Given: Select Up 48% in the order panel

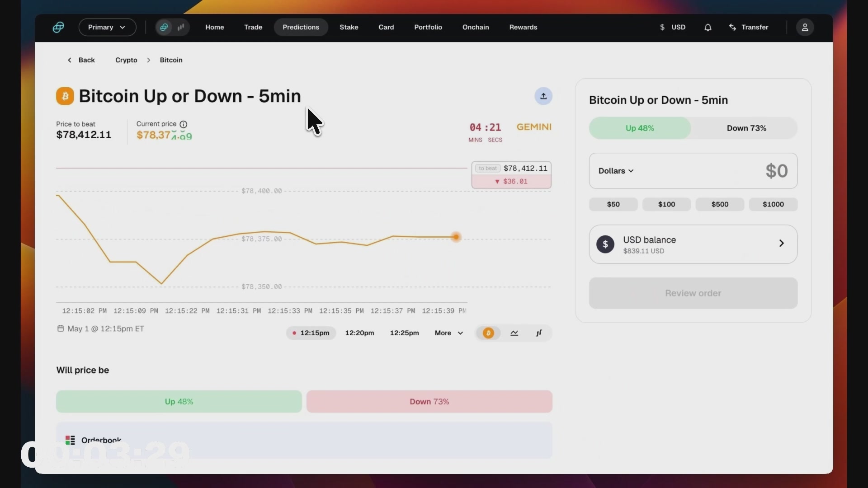Looking at the screenshot, I should 640,128.
